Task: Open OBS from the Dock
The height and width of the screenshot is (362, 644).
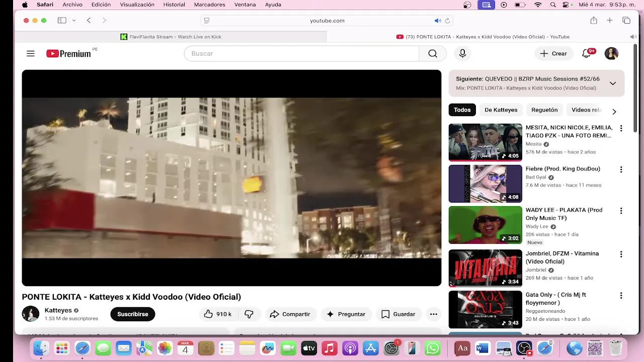Action: coord(524,348)
